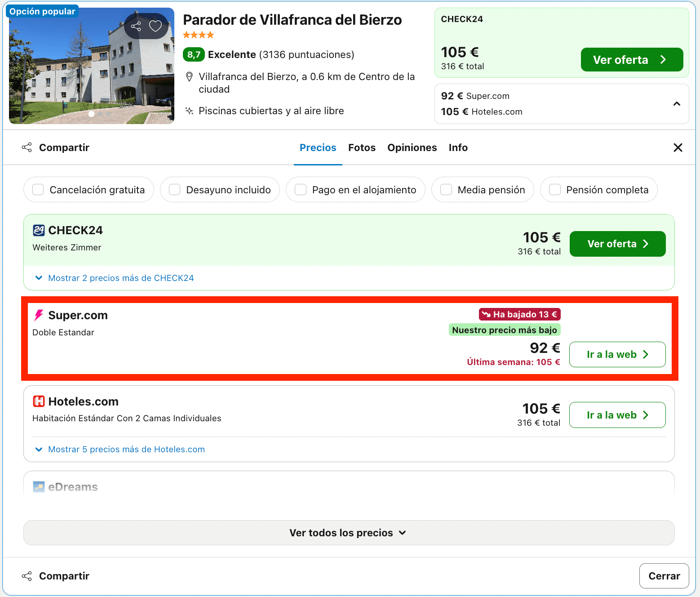Click the Cerrar button
The image size is (700, 597).
(664, 576)
